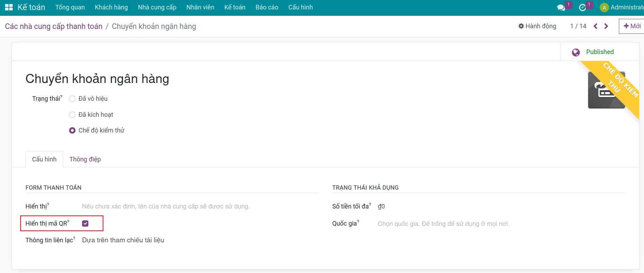Screen dimensions: 644x273
Task: Open the Thông tin liên lạc selector
Action: point(200,240)
